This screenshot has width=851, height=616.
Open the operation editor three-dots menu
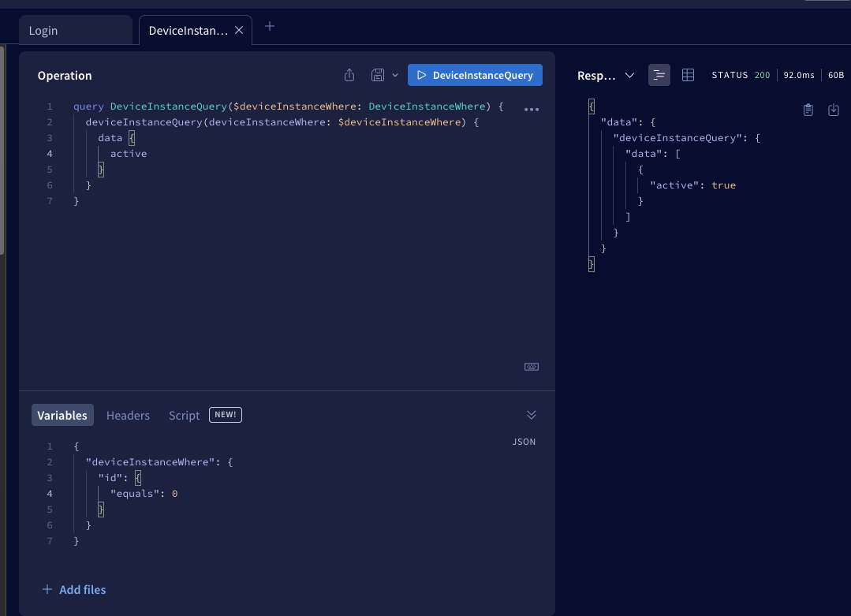point(532,110)
